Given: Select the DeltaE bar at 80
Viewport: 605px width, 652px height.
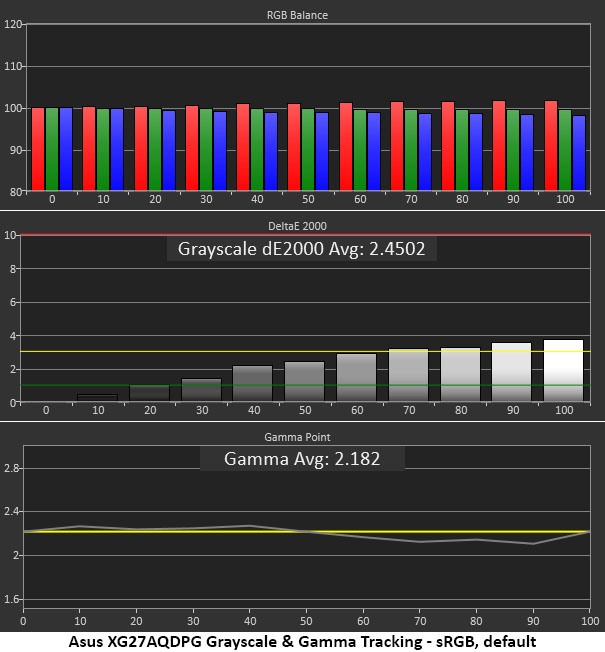Looking at the screenshot, I should [460, 375].
